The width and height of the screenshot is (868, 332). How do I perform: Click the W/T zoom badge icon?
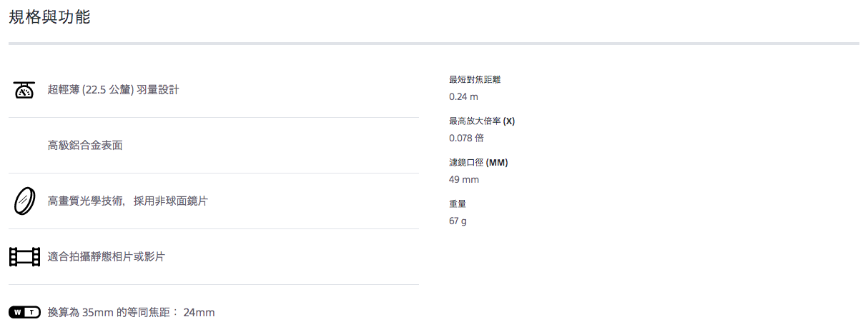(24, 312)
